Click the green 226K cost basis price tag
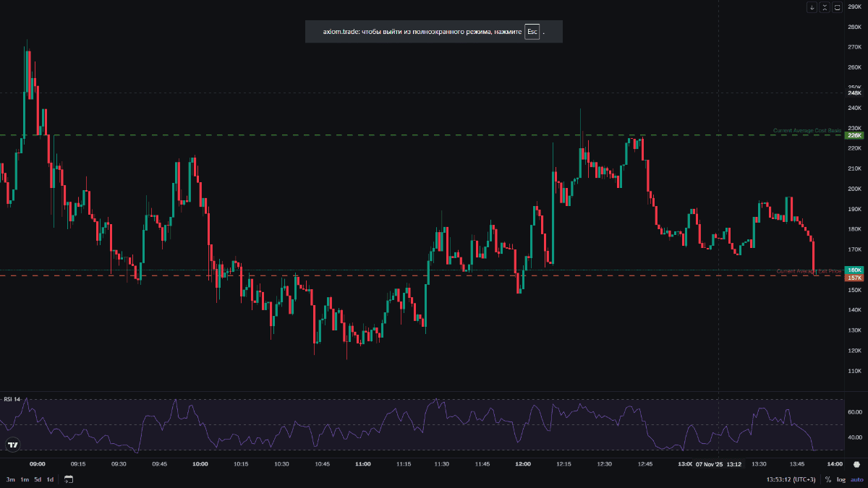The image size is (868, 488). [854, 135]
